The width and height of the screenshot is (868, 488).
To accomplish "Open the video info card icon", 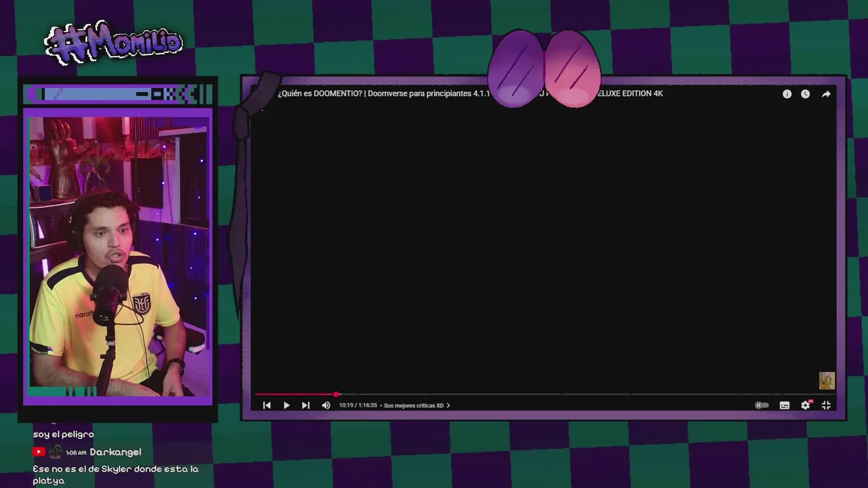I will click(787, 94).
